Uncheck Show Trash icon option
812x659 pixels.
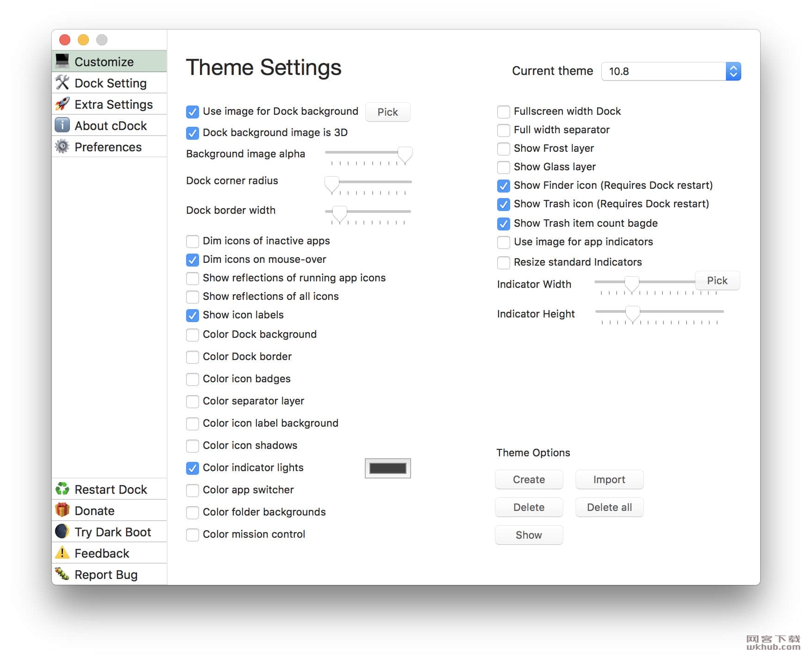[504, 204]
